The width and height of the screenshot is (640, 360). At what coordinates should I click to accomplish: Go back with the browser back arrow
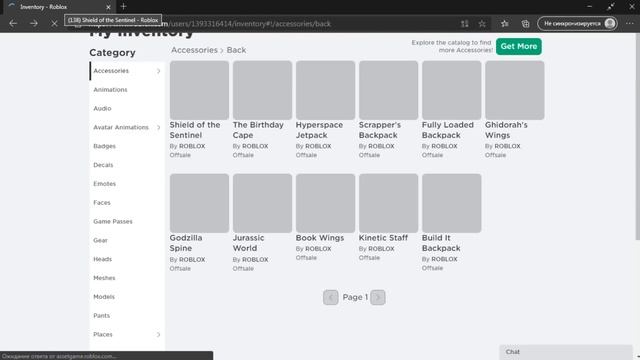tap(13, 24)
